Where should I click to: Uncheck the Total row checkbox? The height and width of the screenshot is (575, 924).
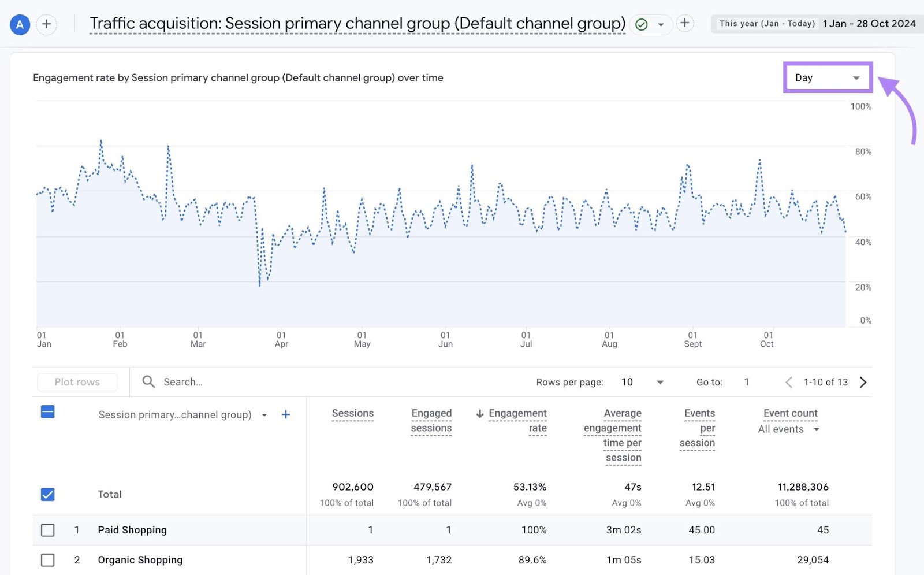click(47, 494)
